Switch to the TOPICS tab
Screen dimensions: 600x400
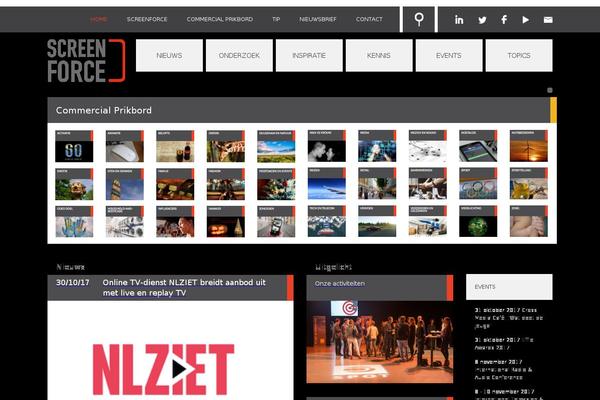[519, 55]
